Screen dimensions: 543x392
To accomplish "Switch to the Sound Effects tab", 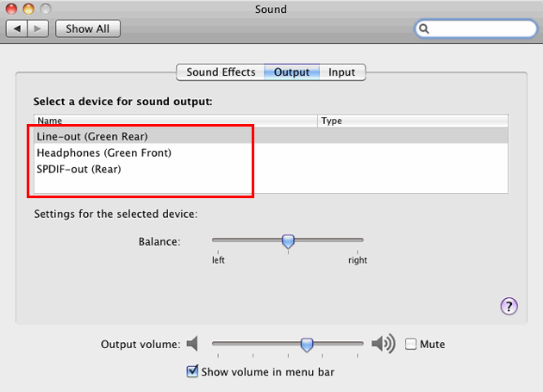I will click(221, 72).
